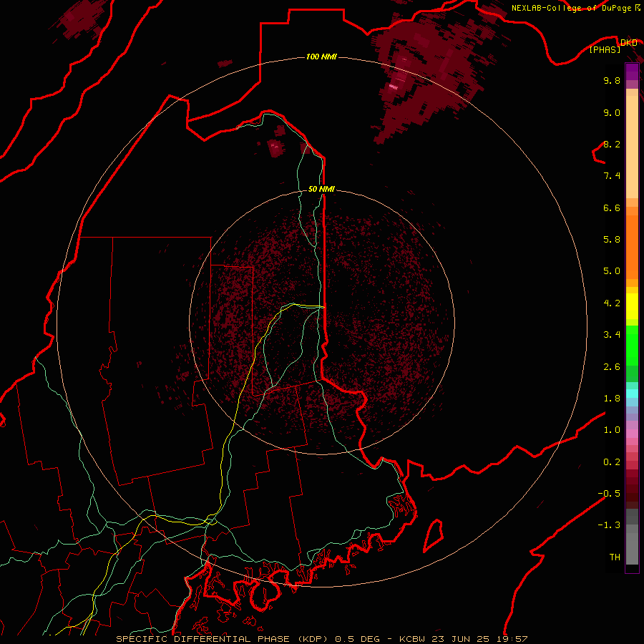The height and width of the screenshot is (644, 644).
Task: Click the 1.0 value on color scale
Action: [x=612, y=430]
